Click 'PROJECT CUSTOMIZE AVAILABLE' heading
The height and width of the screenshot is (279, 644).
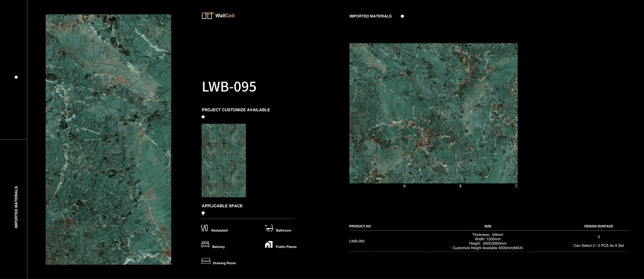236,110
